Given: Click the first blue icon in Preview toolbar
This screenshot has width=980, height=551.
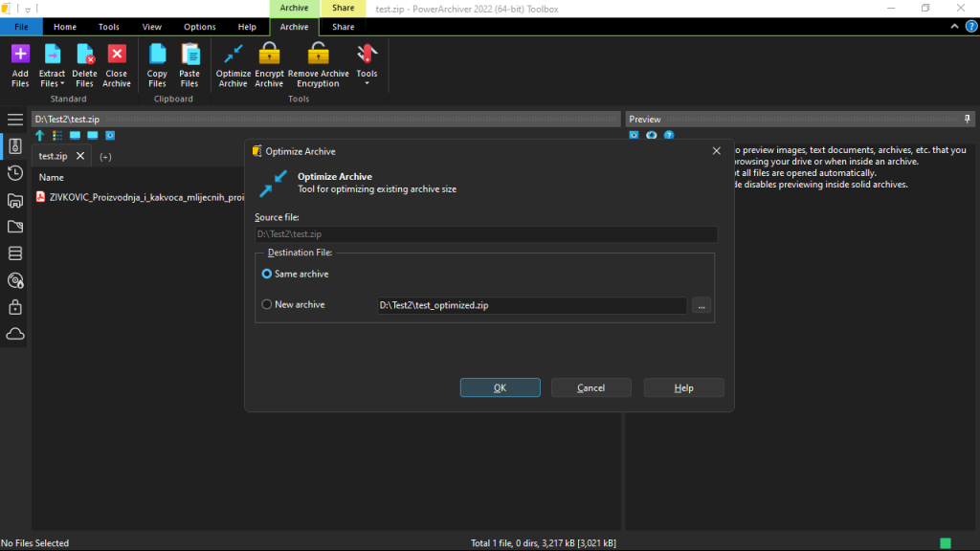Looking at the screenshot, I should 634,136.
